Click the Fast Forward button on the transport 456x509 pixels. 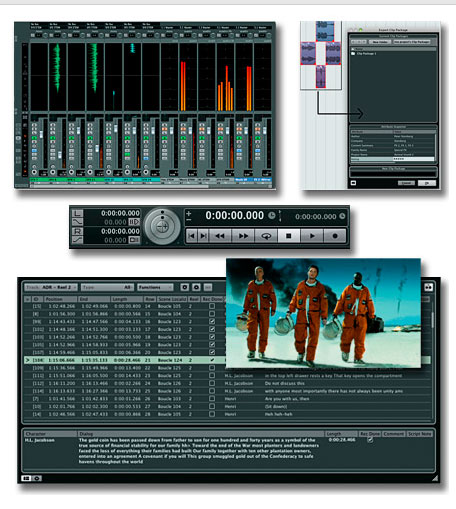(x=243, y=236)
